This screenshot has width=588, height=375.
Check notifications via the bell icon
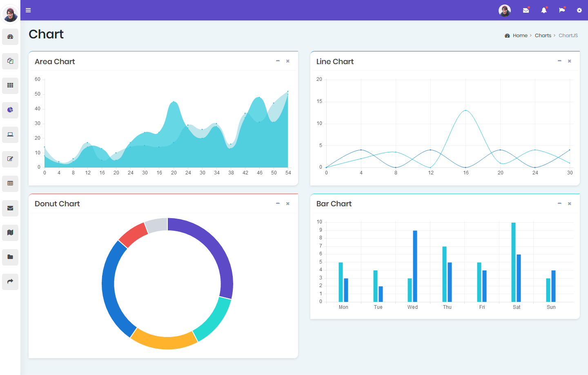pos(544,10)
